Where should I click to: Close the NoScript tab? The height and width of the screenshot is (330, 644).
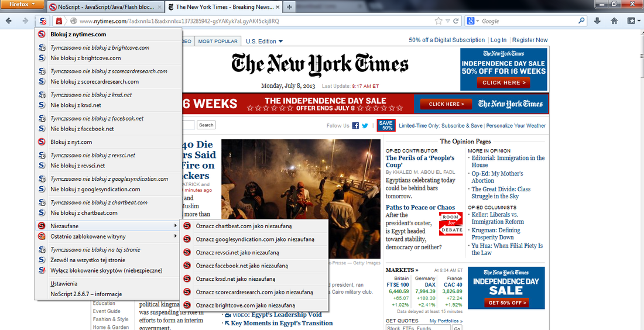click(160, 7)
